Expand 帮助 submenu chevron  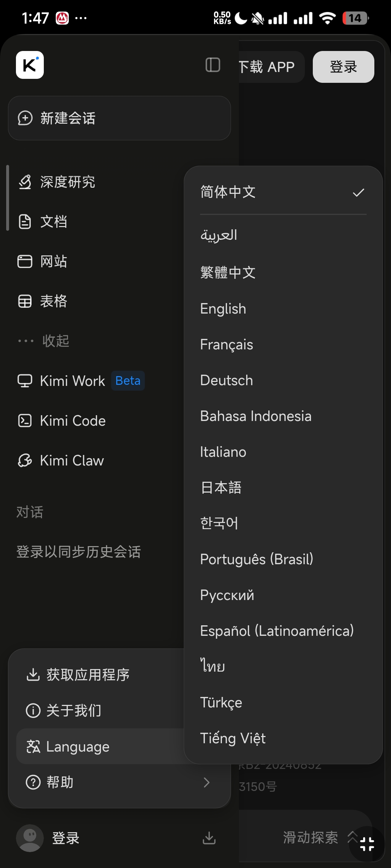[207, 783]
